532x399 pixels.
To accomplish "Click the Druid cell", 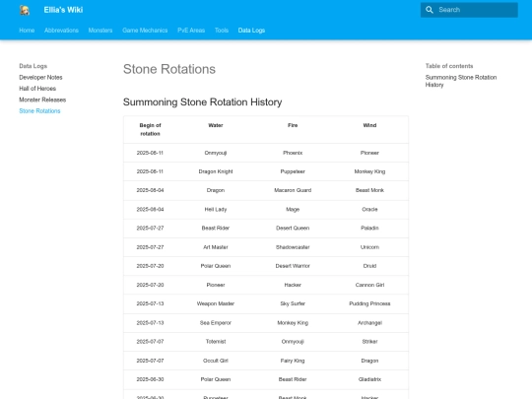I will 369,266.
